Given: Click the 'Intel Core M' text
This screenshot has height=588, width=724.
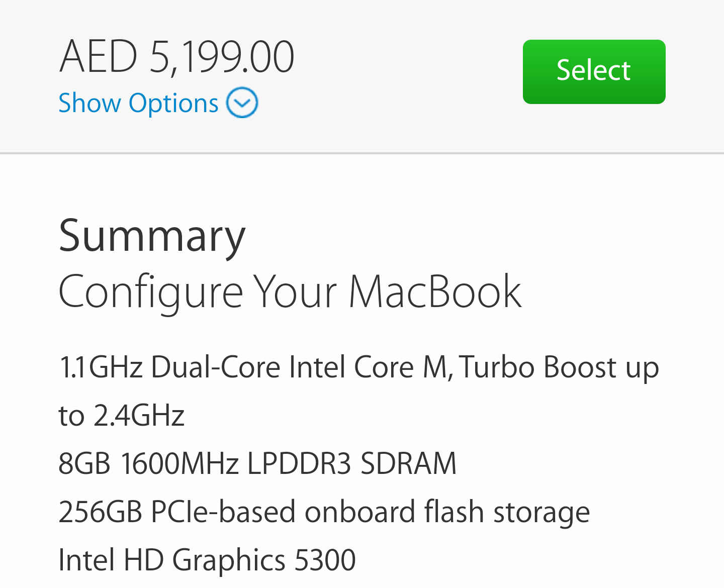Looking at the screenshot, I should coord(368,367).
